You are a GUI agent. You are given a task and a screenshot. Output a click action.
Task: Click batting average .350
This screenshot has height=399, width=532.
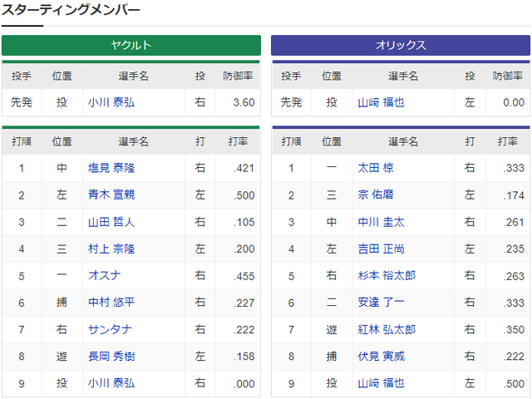click(514, 329)
